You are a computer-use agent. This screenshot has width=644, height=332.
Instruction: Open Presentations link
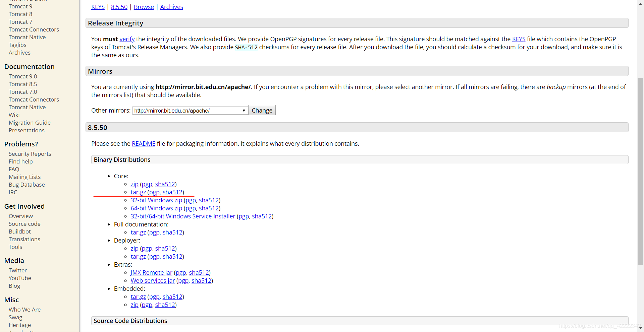tap(26, 130)
